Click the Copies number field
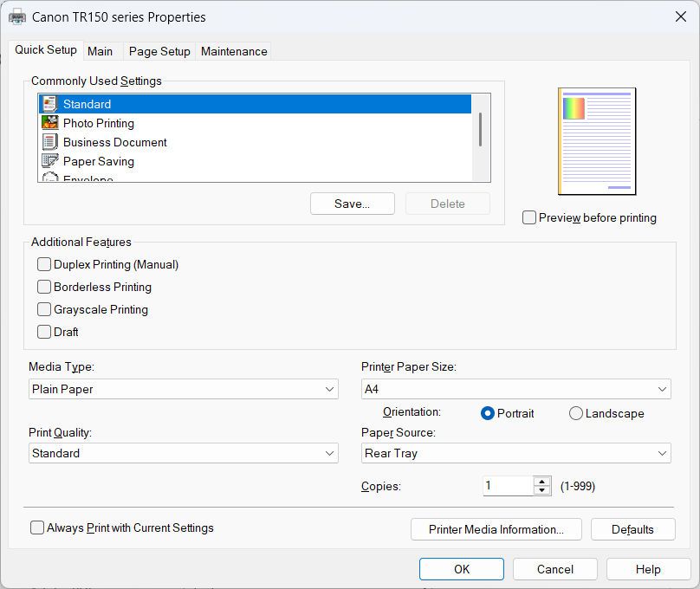Screen dimensions: 700x589 [509, 485]
